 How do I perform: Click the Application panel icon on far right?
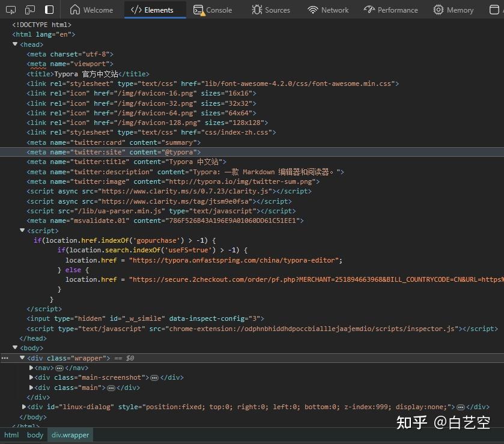pyautogui.click(x=494, y=10)
